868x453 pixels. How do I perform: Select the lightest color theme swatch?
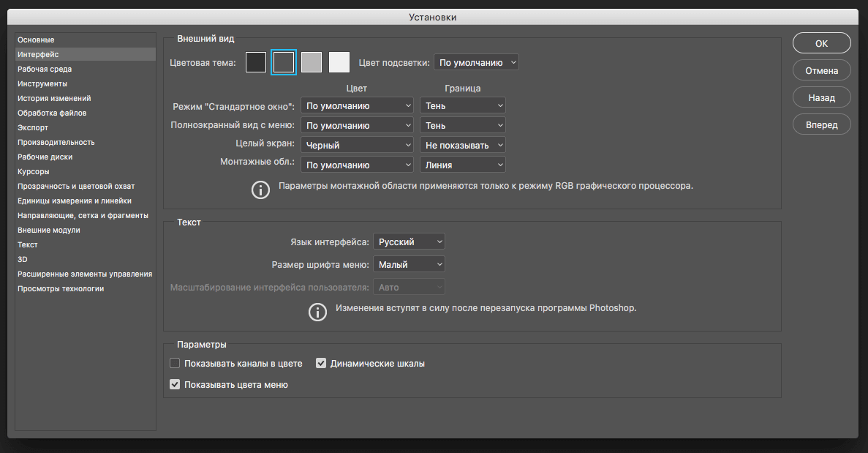(x=339, y=63)
